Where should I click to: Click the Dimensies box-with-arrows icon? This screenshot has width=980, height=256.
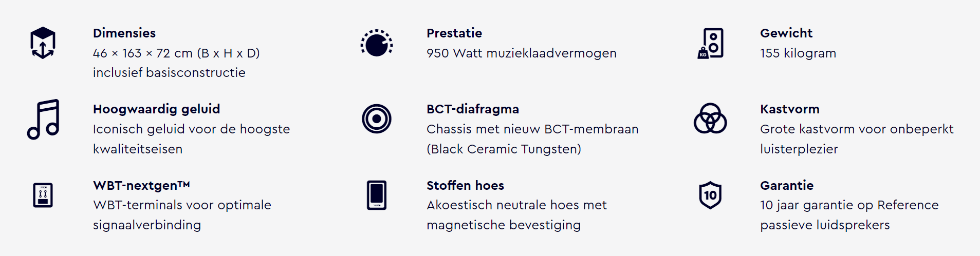click(43, 43)
